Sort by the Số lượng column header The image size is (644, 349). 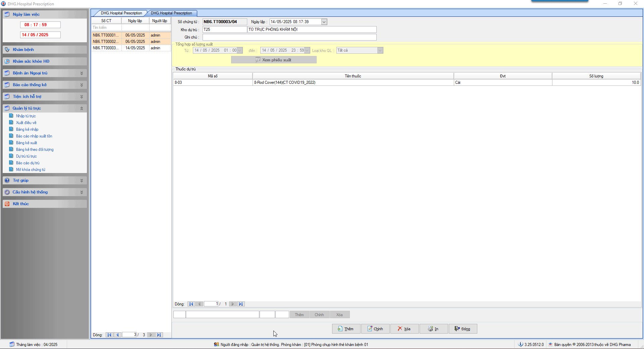pos(596,76)
